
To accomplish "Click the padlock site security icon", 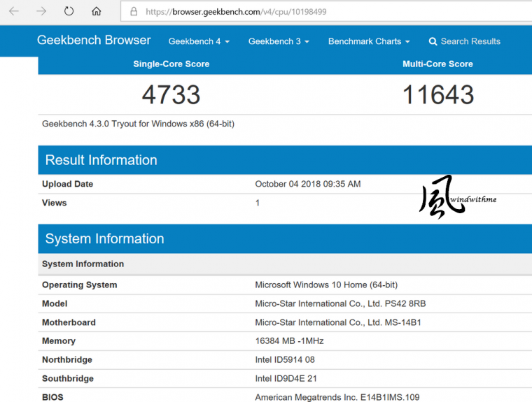I will [x=133, y=12].
